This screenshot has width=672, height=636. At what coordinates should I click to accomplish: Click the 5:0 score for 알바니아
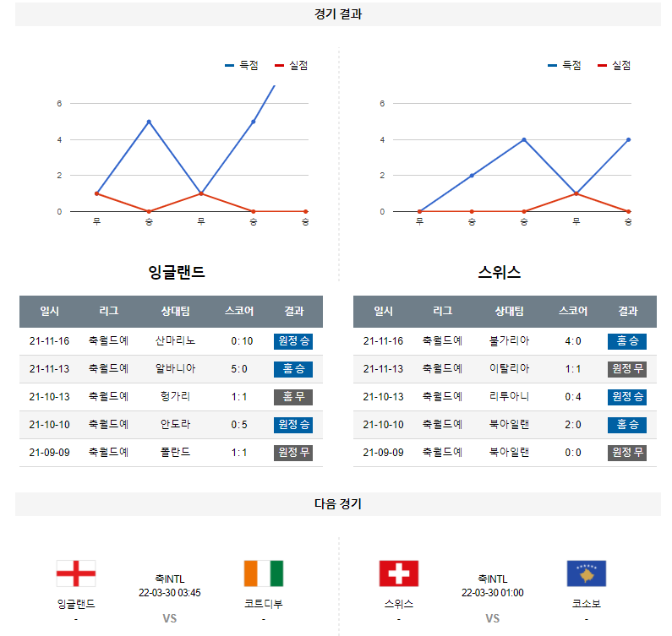239,369
